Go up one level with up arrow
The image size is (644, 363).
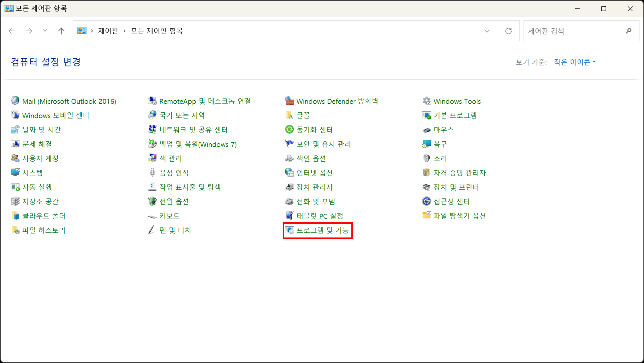[61, 31]
